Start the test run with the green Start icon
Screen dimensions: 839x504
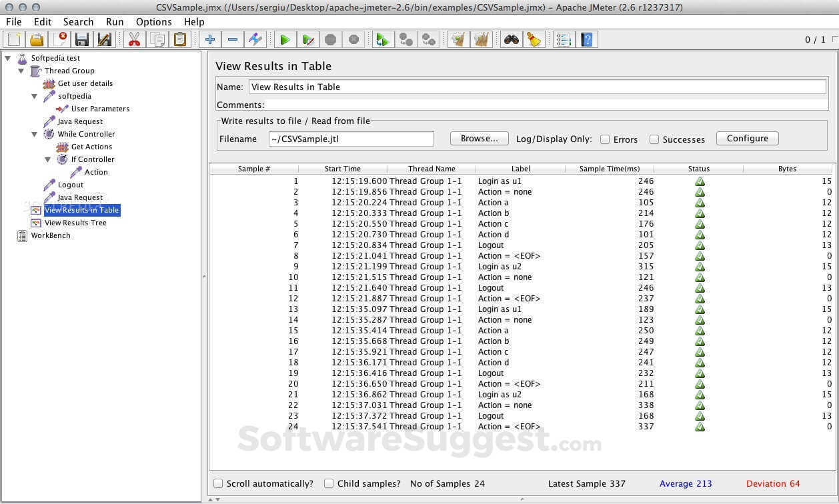[285, 39]
